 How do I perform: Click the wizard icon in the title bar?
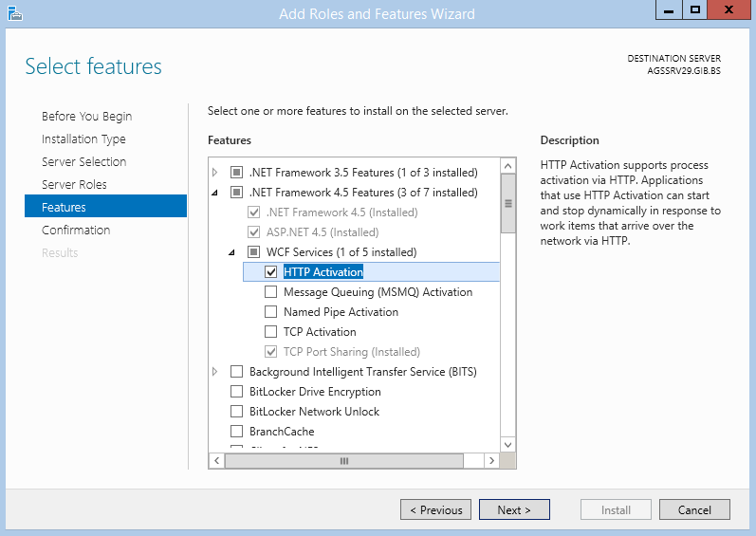click(15, 13)
